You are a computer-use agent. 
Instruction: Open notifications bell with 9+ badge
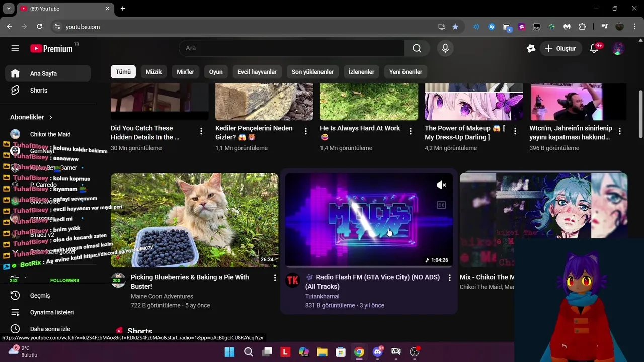[595, 48]
